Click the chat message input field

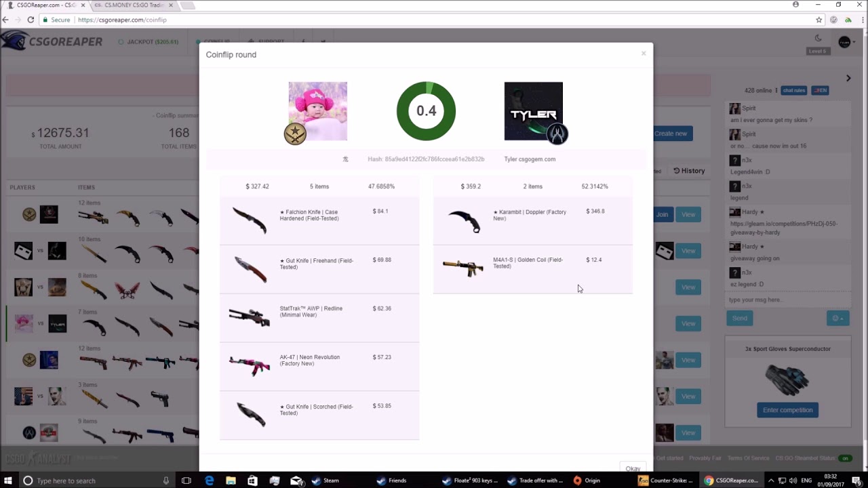click(788, 300)
